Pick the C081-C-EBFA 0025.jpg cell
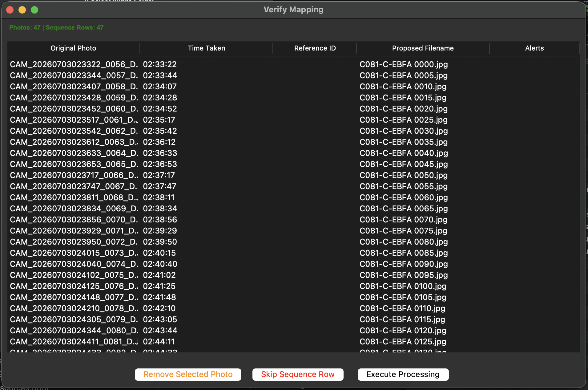Screen dimensions: 588x390 [404, 120]
